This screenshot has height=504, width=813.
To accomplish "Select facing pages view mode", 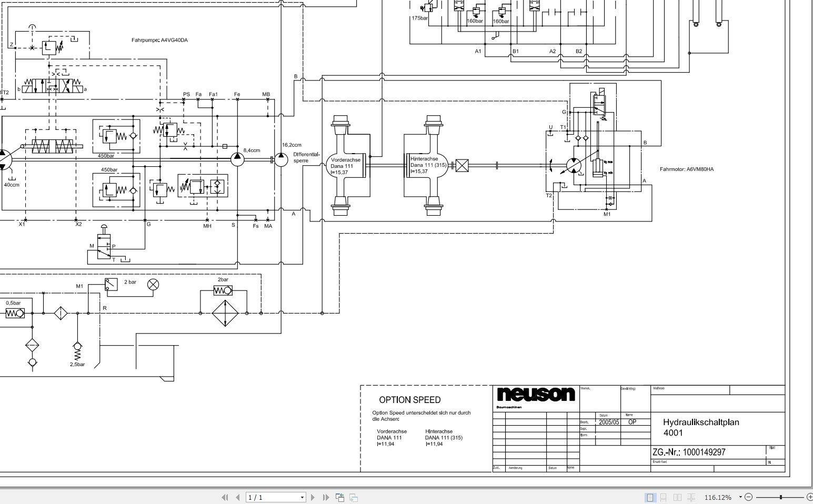I will [x=678, y=497].
